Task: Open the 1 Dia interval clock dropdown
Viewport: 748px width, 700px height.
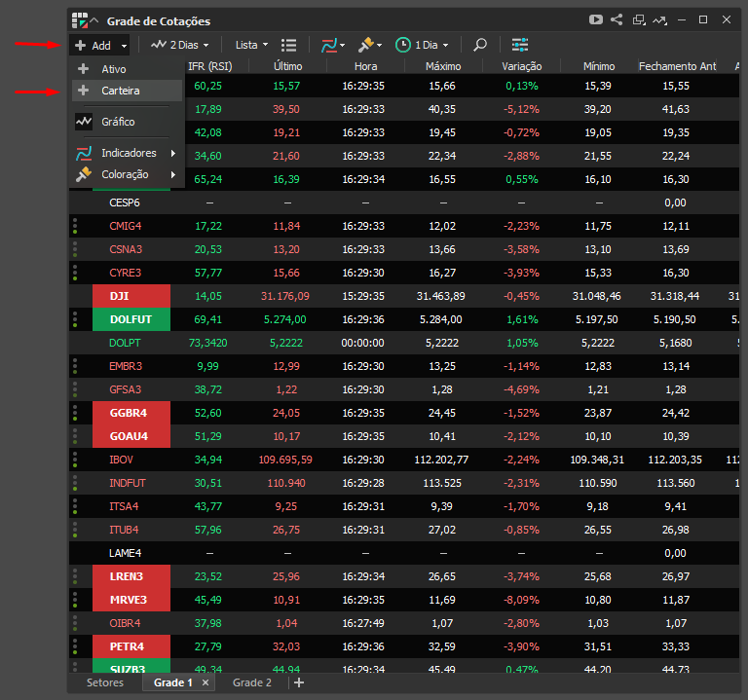Action: (x=423, y=45)
